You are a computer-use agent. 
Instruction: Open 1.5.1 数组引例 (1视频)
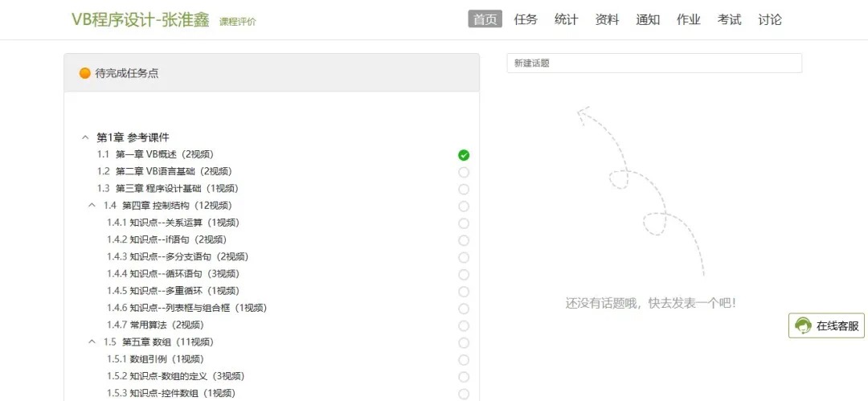point(156,359)
